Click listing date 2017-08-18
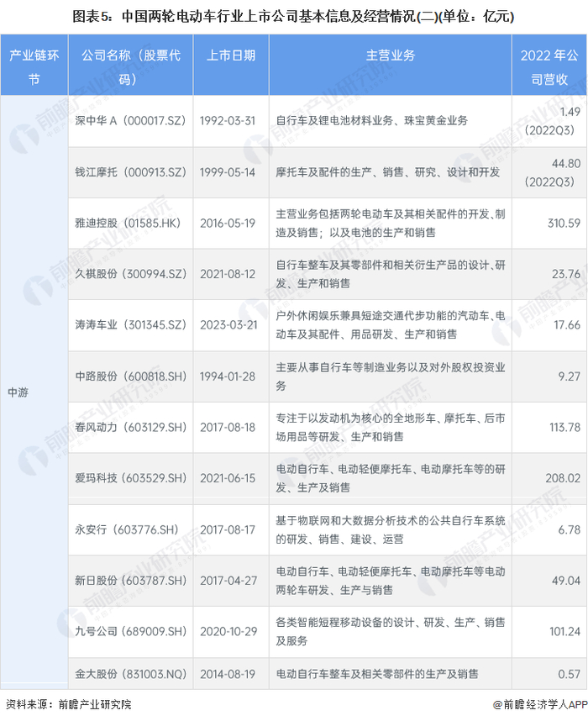Viewport: 588px width, 721px height. tap(228, 428)
